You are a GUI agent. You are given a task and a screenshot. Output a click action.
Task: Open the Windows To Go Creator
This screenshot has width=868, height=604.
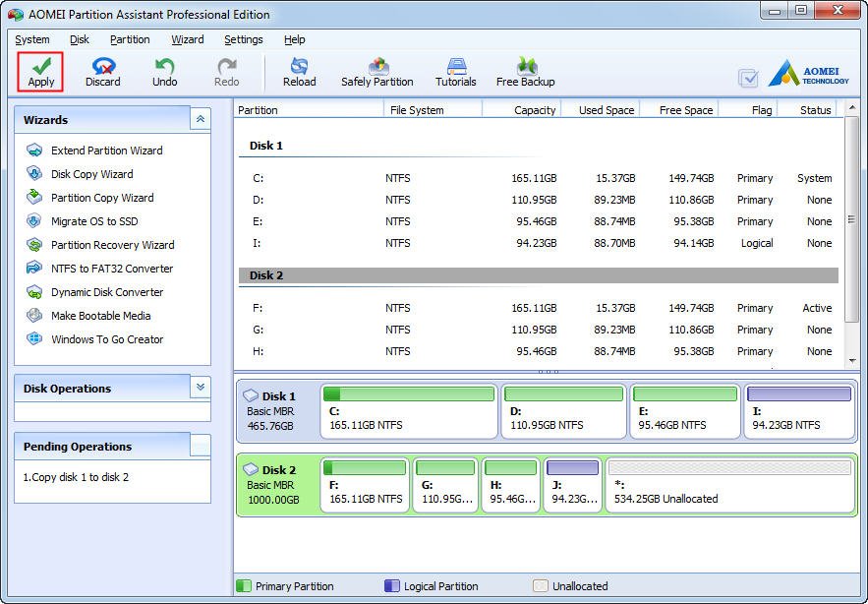[x=107, y=339]
